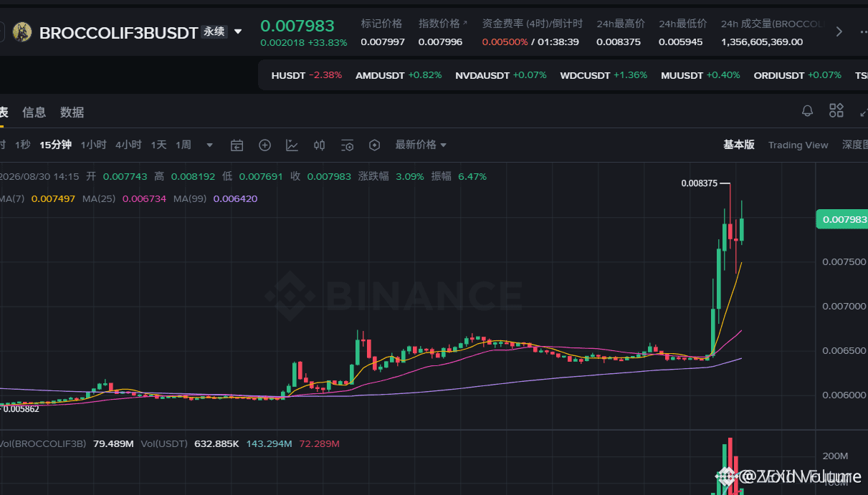
Task: Click the current price tag on axis
Action: 841,220
